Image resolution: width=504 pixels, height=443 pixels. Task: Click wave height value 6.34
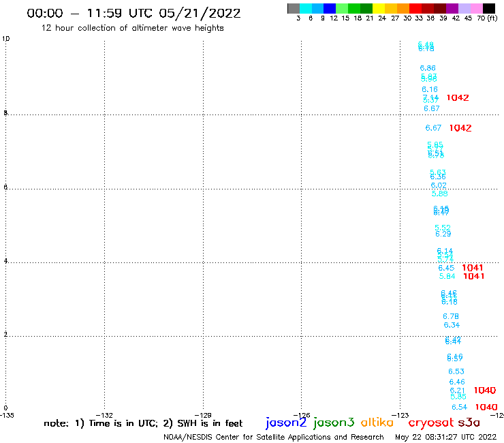pyautogui.click(x=452, y=325)
